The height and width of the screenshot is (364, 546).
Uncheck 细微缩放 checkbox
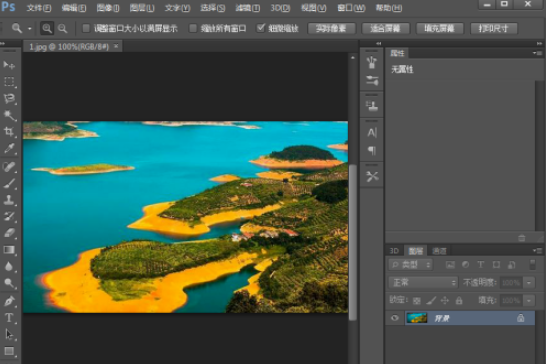pyautogui.click(x=261, y=28)
